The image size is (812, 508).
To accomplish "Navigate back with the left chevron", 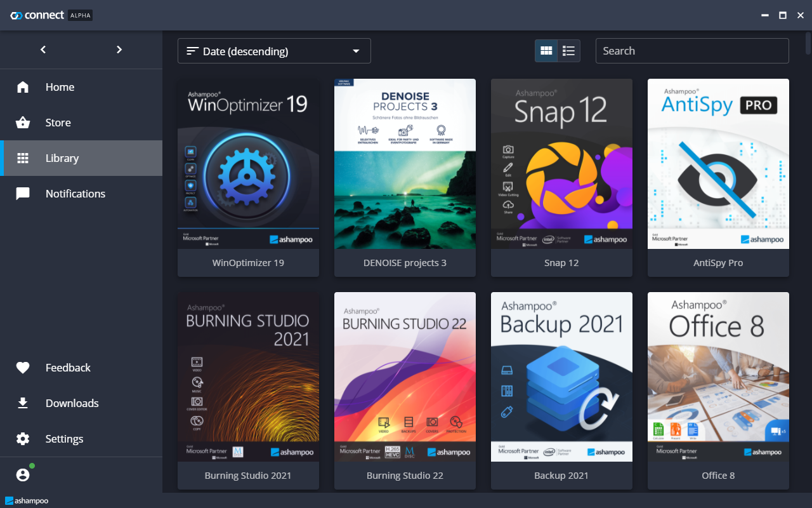I will pos(43,50).
